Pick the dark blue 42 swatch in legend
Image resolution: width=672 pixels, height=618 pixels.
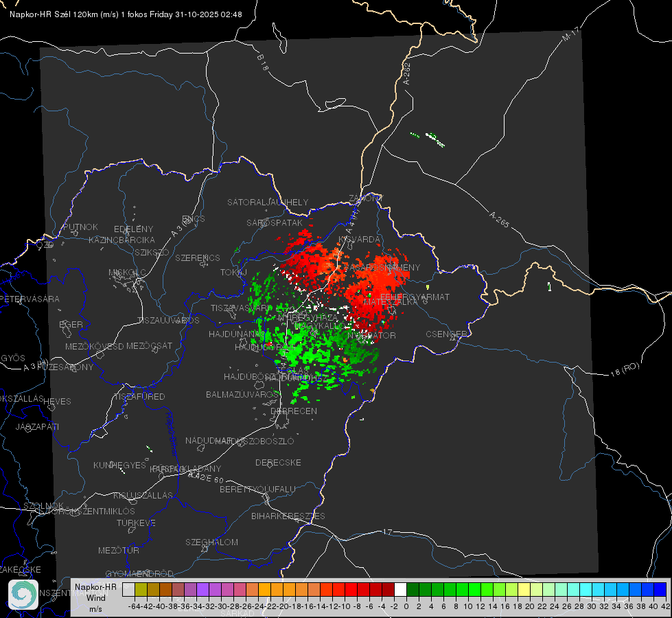click(660, 590)
